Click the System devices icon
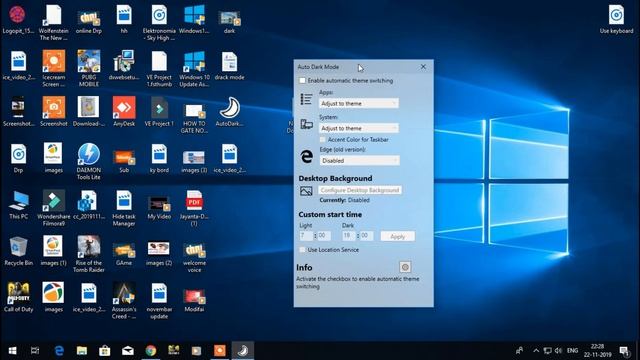 306,124
